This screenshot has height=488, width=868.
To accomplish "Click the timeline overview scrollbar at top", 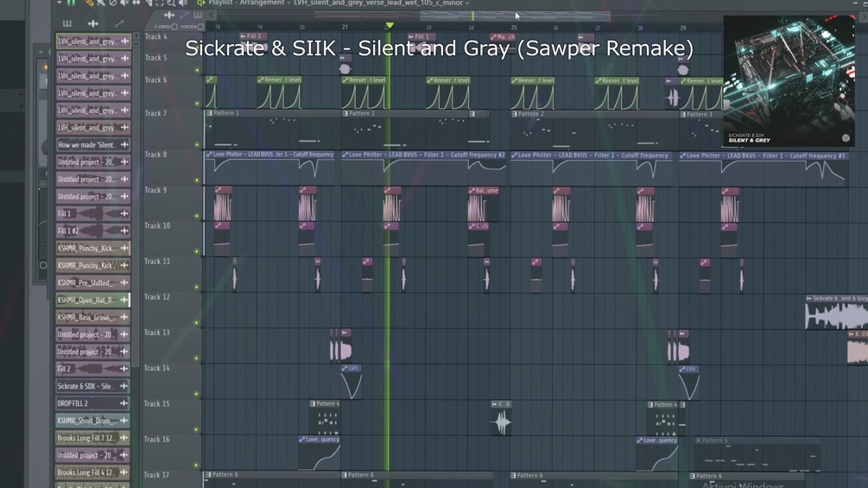I will pyautogui.click(x=516, y=16).
